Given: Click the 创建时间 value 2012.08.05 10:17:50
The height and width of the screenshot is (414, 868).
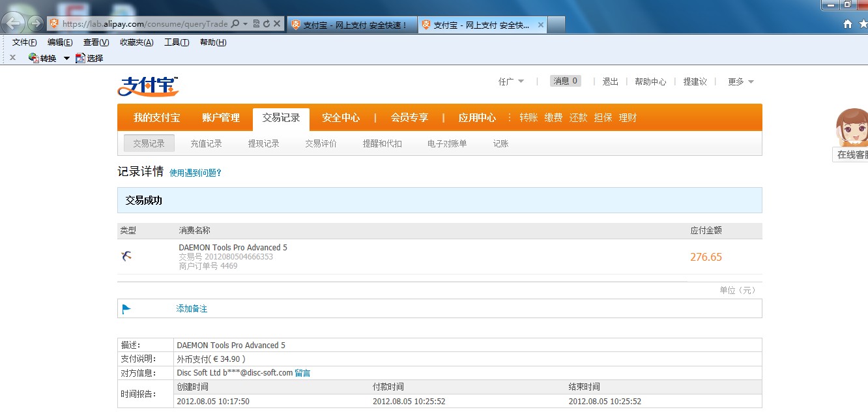Looking at the screenshot, I should 213,402.
